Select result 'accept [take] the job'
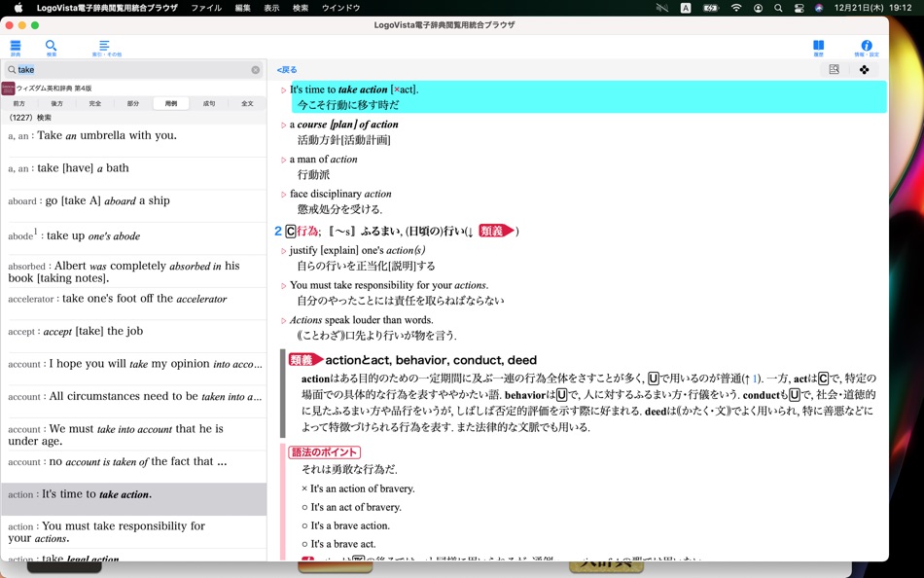The width and height of the screenshot is (924, 578). [x=134, y=336]
